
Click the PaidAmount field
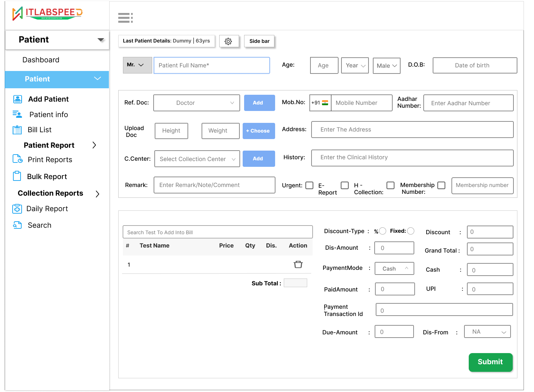click(x=395, y=289)
